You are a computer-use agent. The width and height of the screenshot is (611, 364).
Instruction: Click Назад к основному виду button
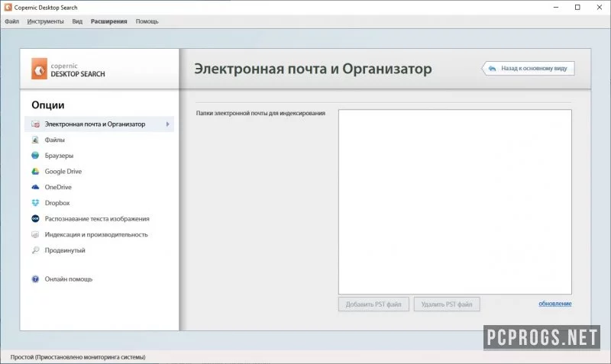tap(529, 68)
